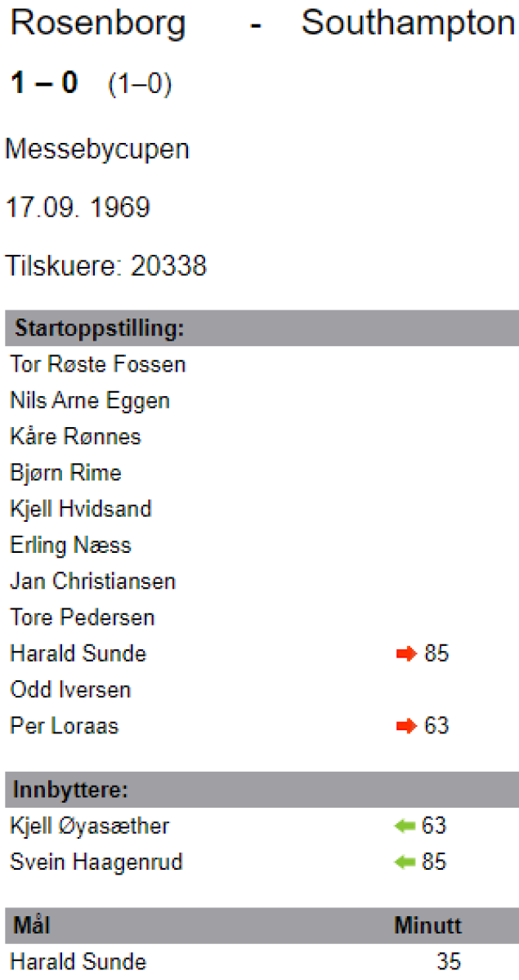Click green arrow next to Svein Haagenrud
The image size is (519, 980).
(405, 862)
